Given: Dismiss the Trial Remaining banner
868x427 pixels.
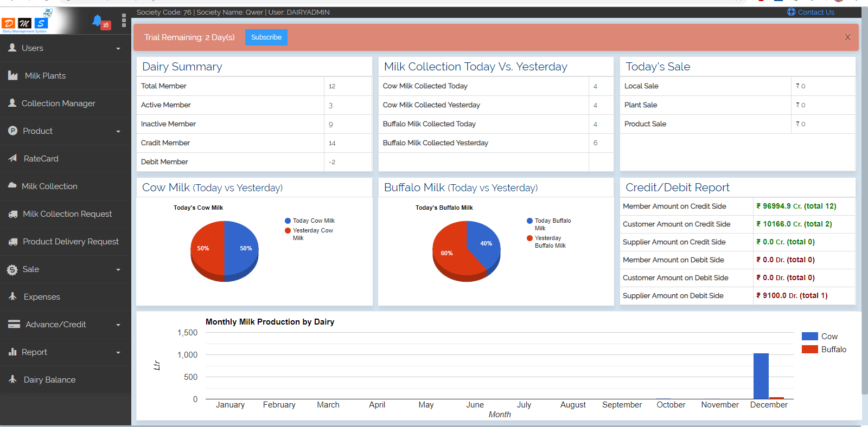Looking at the screenshot, I should coord(847,37).
